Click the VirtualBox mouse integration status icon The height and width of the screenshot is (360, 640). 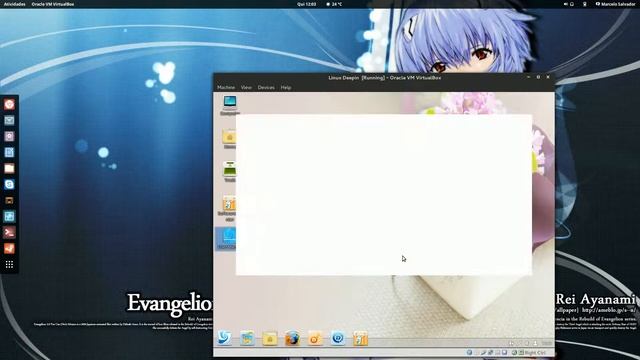(x=514, y=352)
